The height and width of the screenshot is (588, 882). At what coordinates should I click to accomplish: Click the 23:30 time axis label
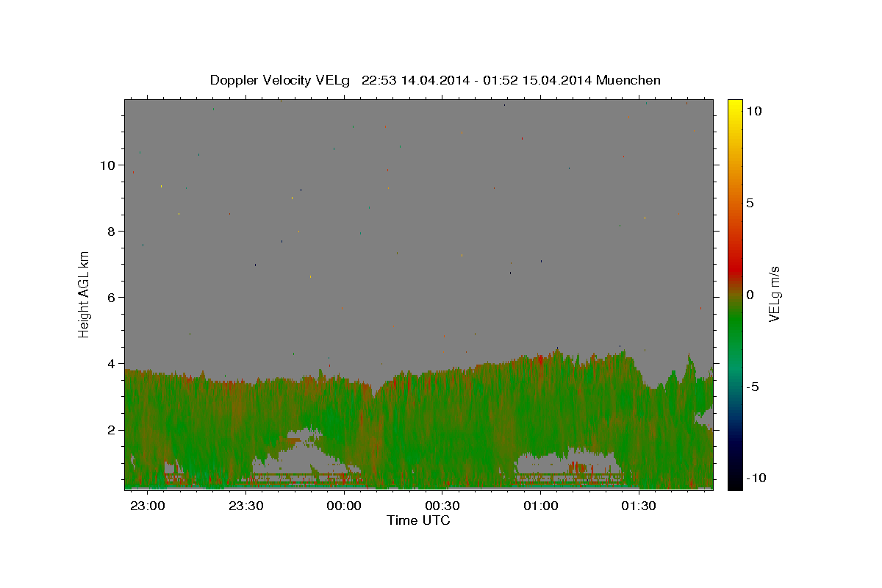click(x=246, y=506)
